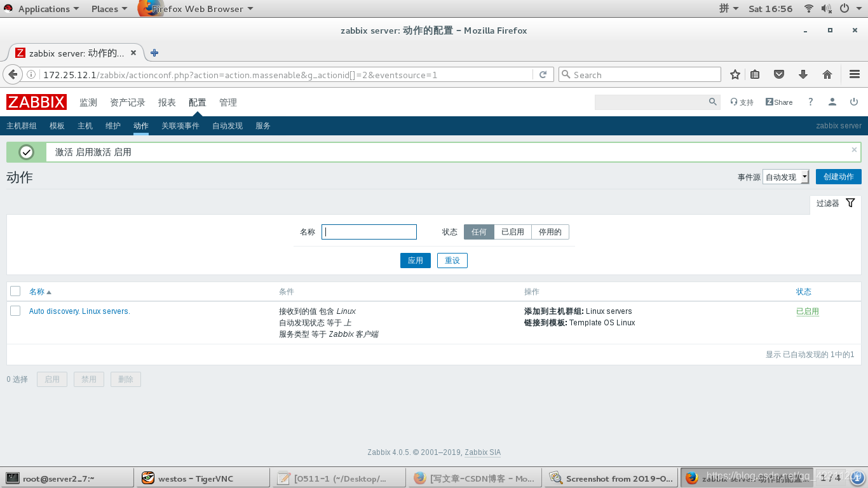
Task: Open the Firefox hamburger menu
Action: [x=855, y=74]
